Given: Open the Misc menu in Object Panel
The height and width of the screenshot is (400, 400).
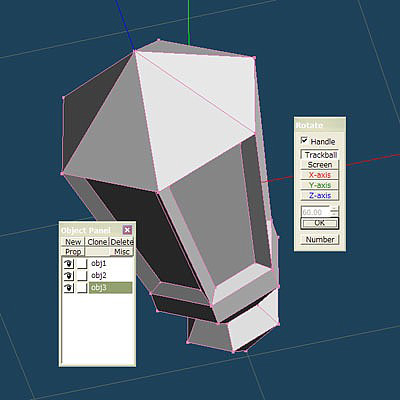Looking at the screenshot, I should pos(122,252).
